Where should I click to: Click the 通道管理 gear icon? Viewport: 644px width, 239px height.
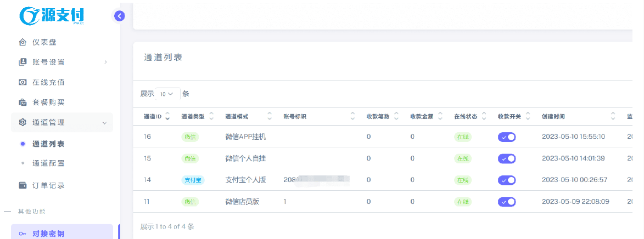(23, 122)
